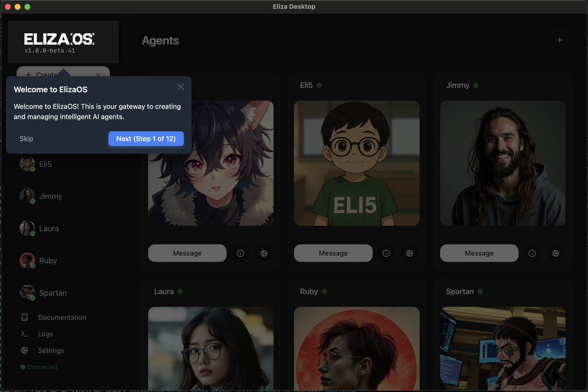Click the Eli5 card title
588x392 pixels.
(x=306, y=85)
